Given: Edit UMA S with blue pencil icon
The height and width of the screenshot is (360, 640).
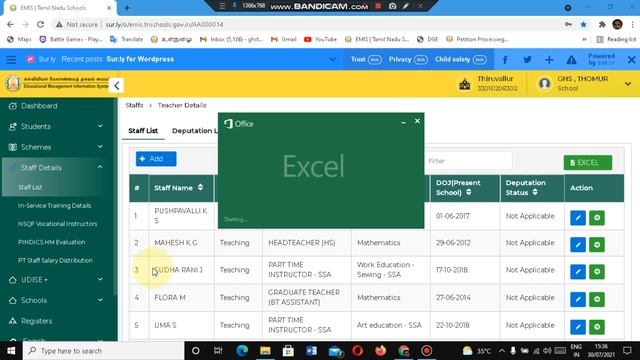Looking at the screenshot, I should pos(578,327).
